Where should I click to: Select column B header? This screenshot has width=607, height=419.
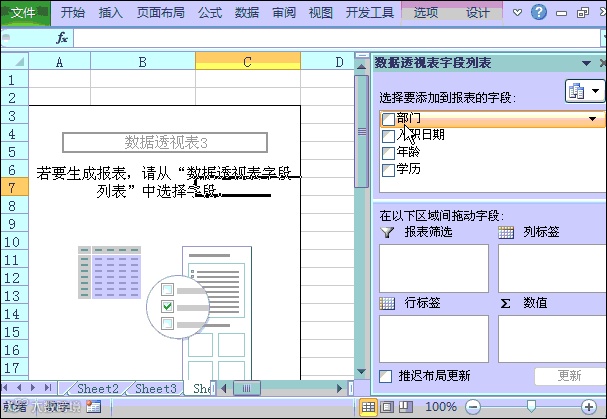[143, 62]
